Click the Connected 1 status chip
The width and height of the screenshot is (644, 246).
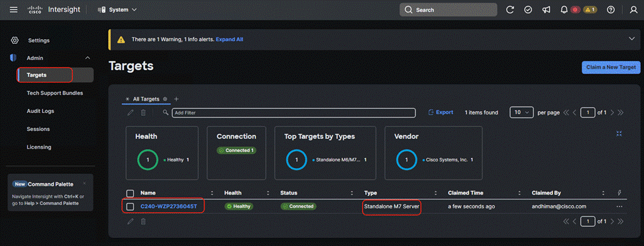(x=236, y=151)
